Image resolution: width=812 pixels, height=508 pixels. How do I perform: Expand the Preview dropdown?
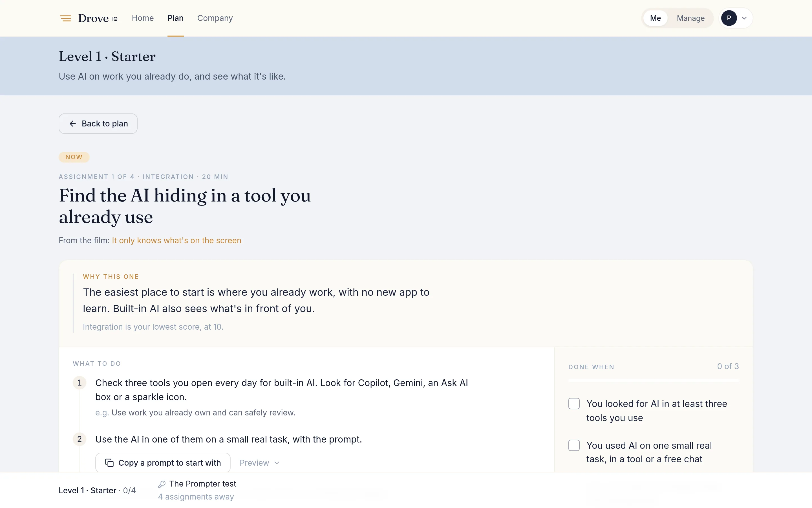(x=259, y=463)
